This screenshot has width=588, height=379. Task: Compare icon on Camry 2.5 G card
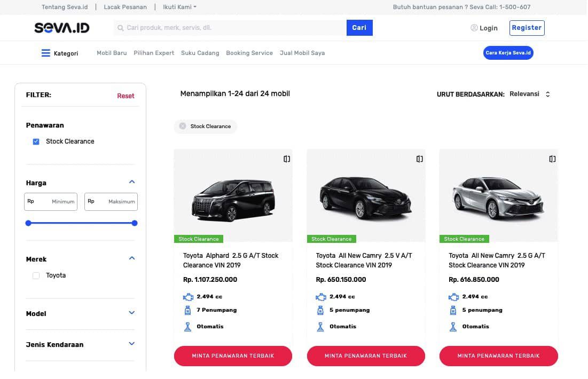click(x=552, y=159)
